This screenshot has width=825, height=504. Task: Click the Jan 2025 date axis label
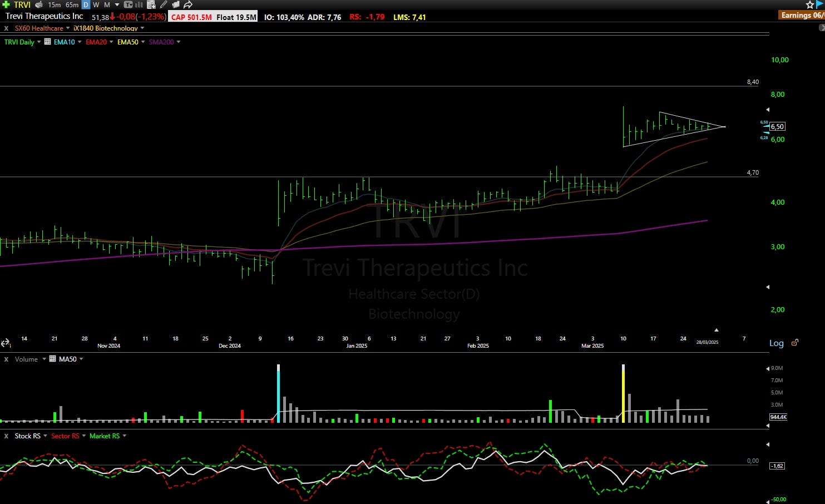click(x=357, y=345)
